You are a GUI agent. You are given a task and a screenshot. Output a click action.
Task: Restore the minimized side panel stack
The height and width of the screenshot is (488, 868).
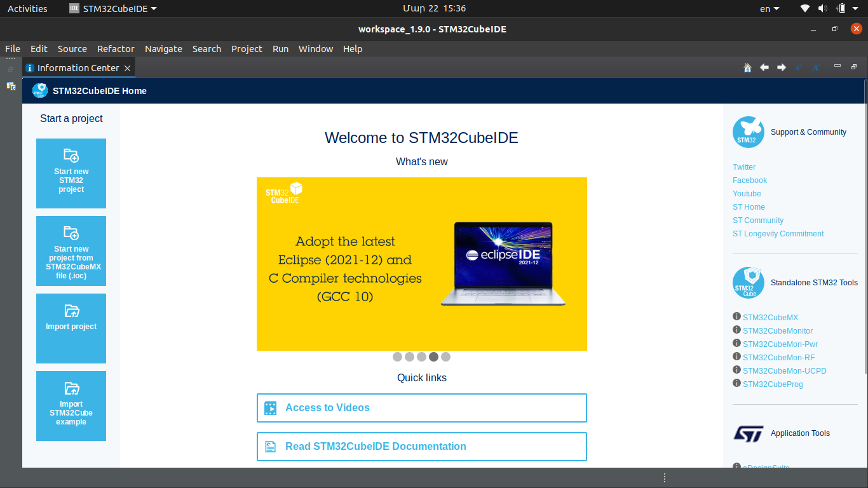11,69
